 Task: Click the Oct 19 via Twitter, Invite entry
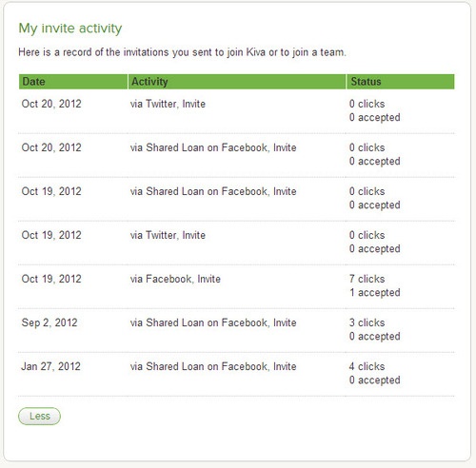tap(168, 235)
